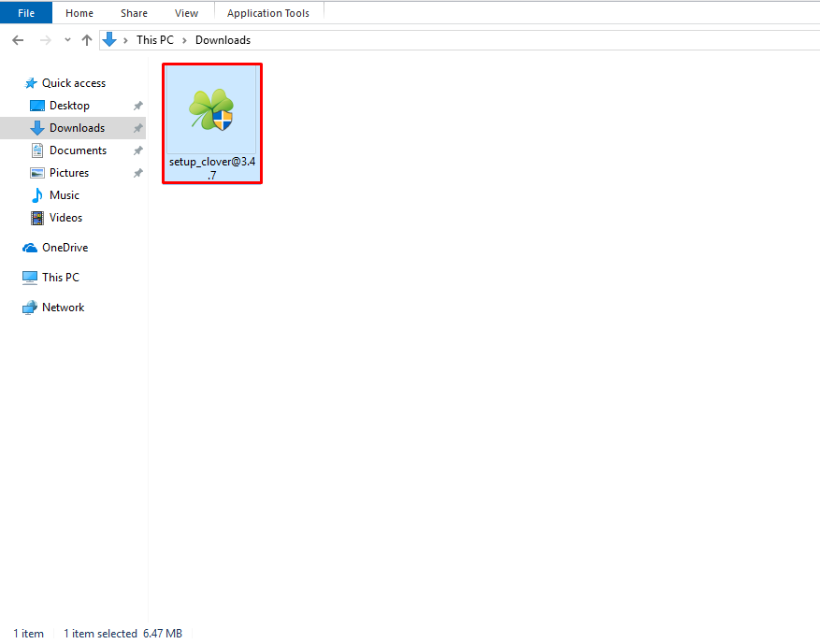Click Downloads in the address path
The image size is (820, 644).
(x=223, y=40)
